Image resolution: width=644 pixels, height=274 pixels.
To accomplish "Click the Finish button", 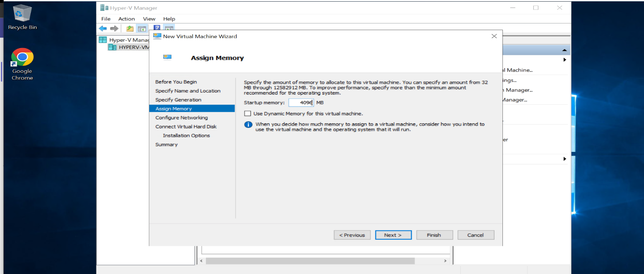I will (x=434, y=235).
